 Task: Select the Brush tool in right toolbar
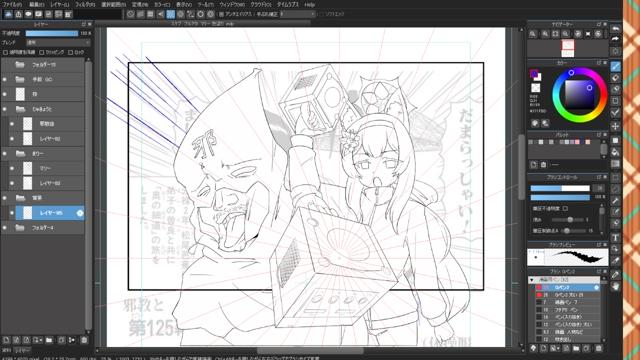tap(616, 66)
